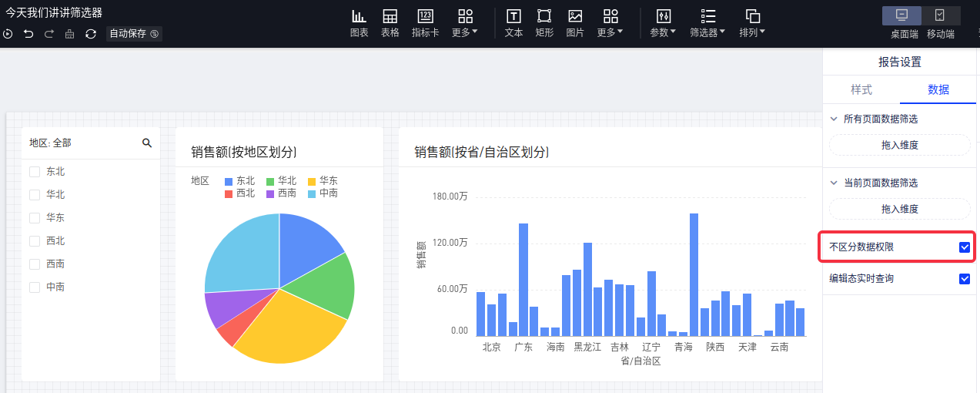980x393 pixels.
Task: Click the 自动保存 button
Action: 134,34
